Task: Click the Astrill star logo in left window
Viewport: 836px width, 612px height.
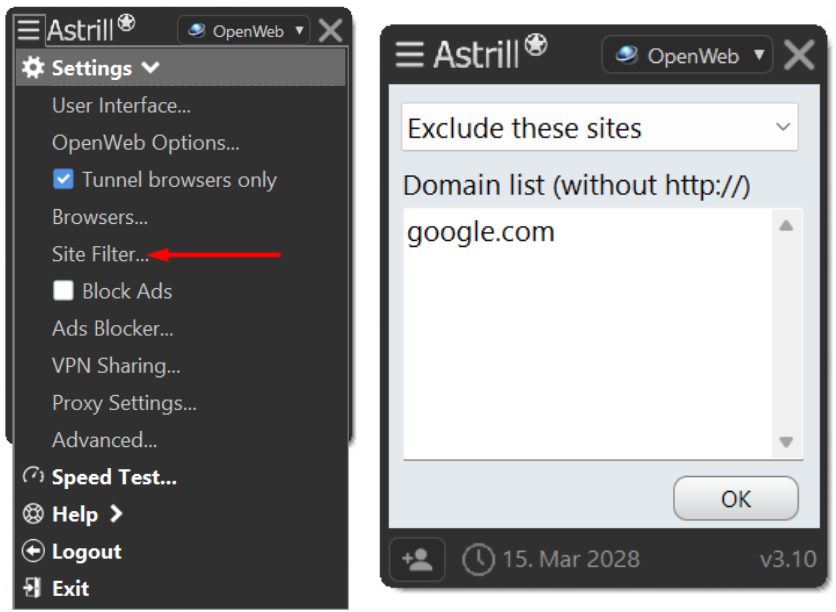Action: tap(126, 23)
